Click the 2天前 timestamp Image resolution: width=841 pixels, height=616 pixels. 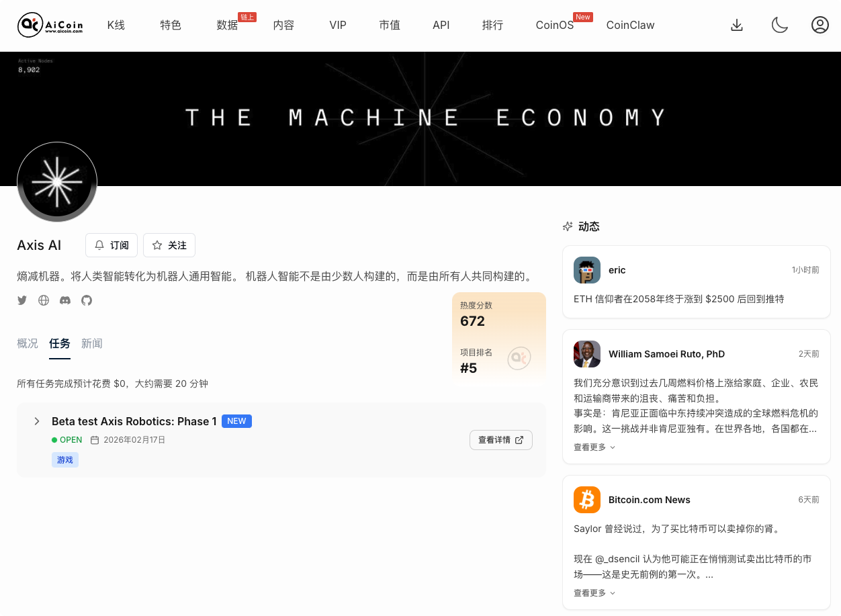tap(809, 354)
